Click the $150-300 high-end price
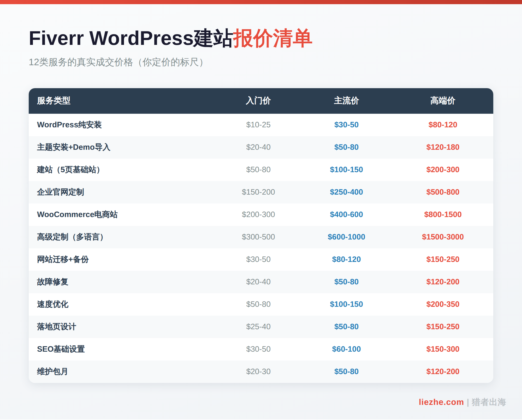522x420 pixels. 443,349
